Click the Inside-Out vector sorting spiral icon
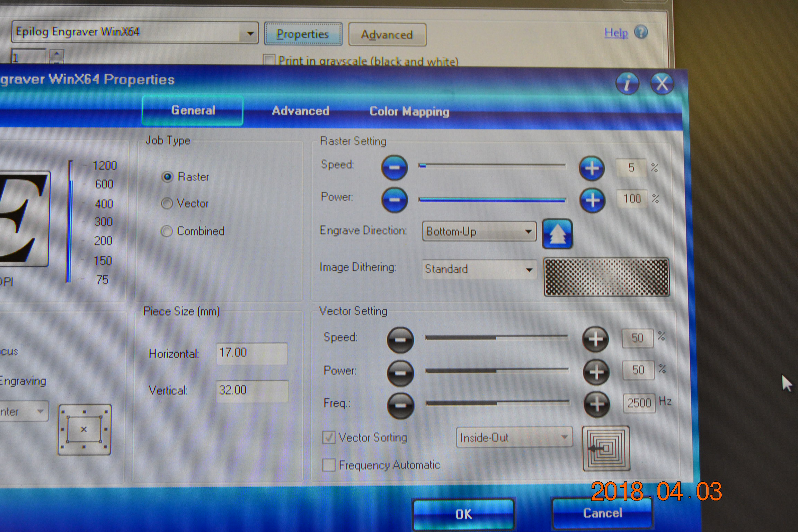Viewport: 798px width, 532px height. [x=606, y=449]
